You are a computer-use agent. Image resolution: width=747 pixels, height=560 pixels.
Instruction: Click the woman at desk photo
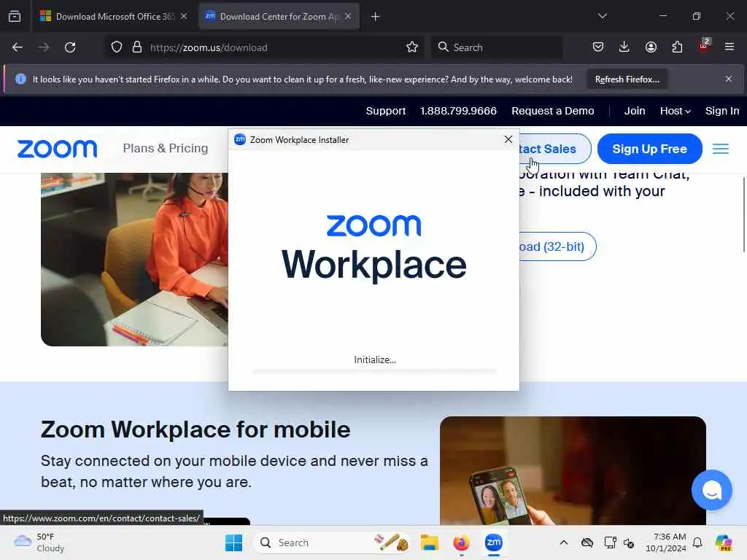134,260
